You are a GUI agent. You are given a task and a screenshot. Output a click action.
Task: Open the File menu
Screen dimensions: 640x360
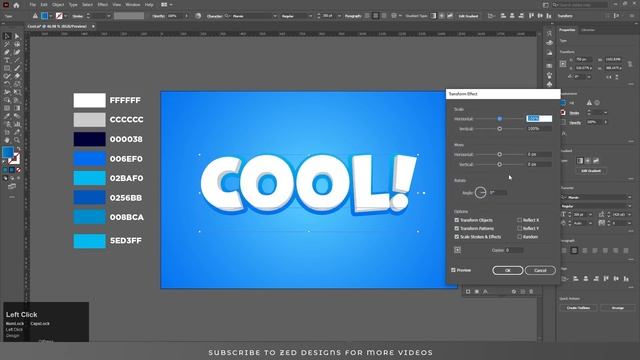(x=32, y=5)
